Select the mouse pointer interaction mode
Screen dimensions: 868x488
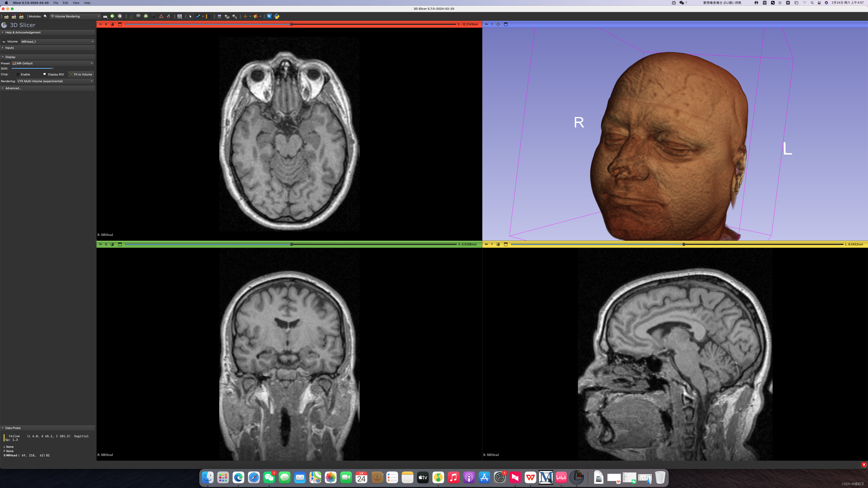click(190, 16)
